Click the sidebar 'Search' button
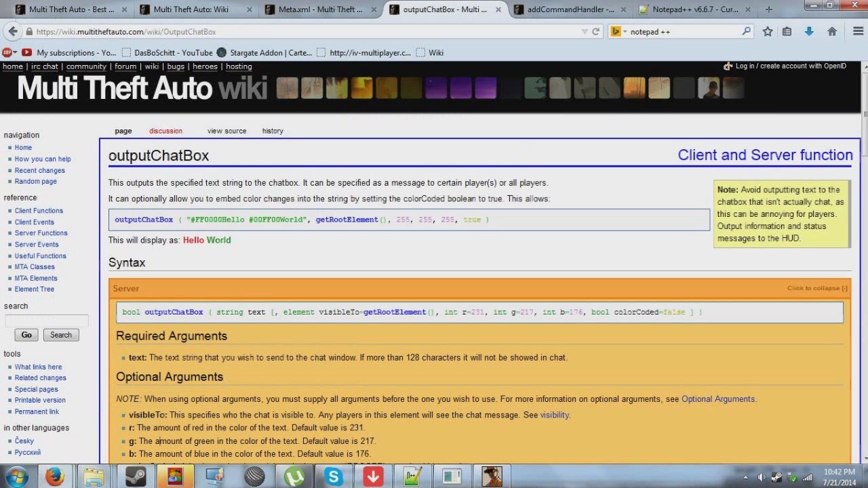The width and height of the screenshot is (868, 488). pyautogui.click(x=61, y=335)
